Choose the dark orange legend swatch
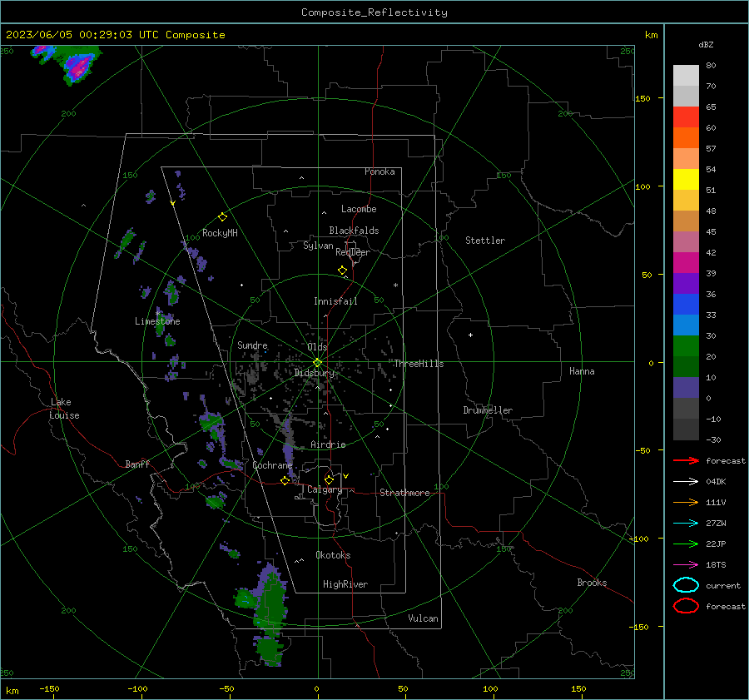The image size is (749, 700). coord(686,138)
